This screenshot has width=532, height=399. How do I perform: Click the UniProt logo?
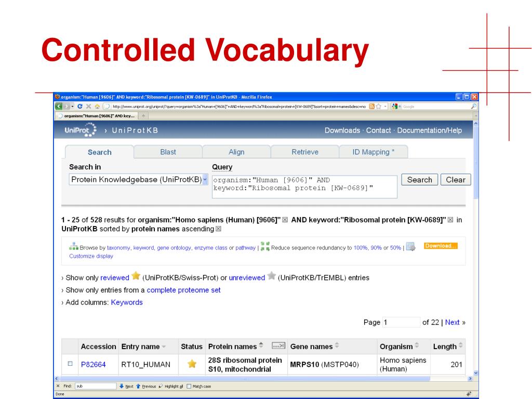click(81, 130)
